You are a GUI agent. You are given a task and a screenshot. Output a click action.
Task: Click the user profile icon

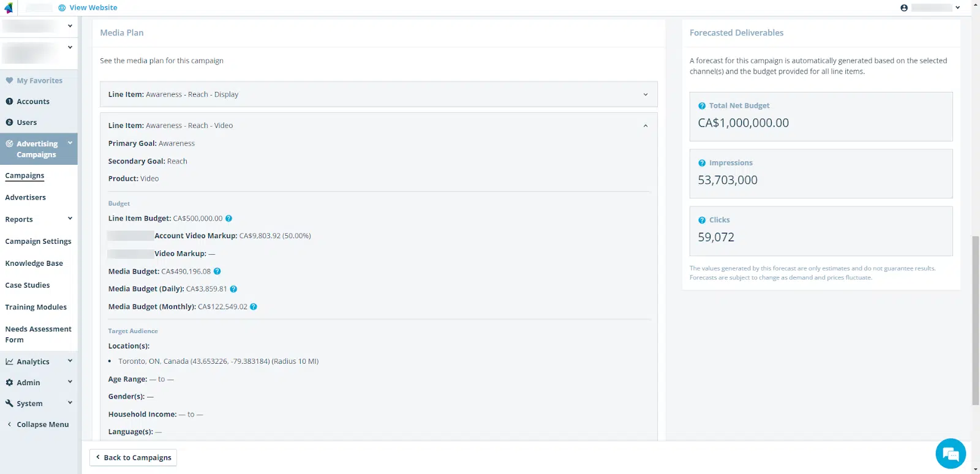(904, 8)
